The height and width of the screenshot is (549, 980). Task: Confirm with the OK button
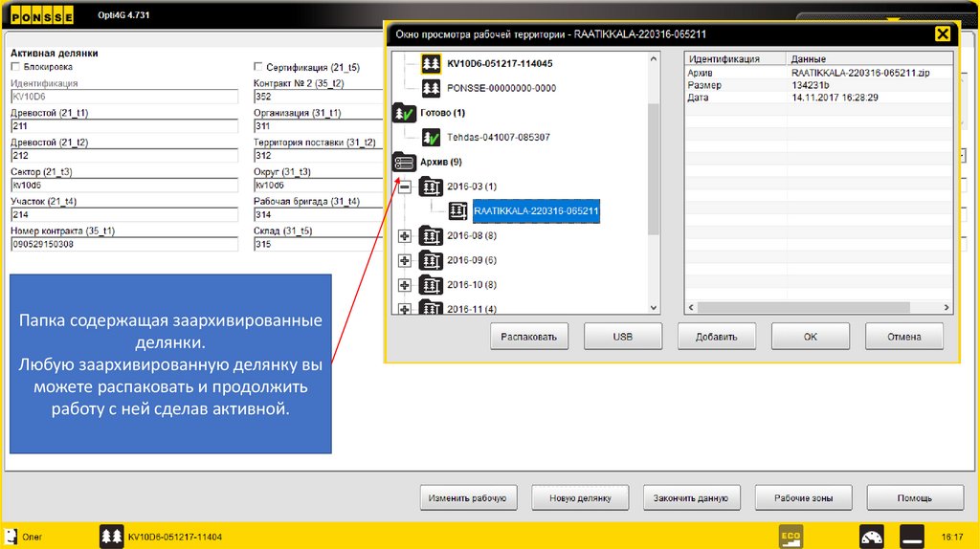click(x=810, y=337)
